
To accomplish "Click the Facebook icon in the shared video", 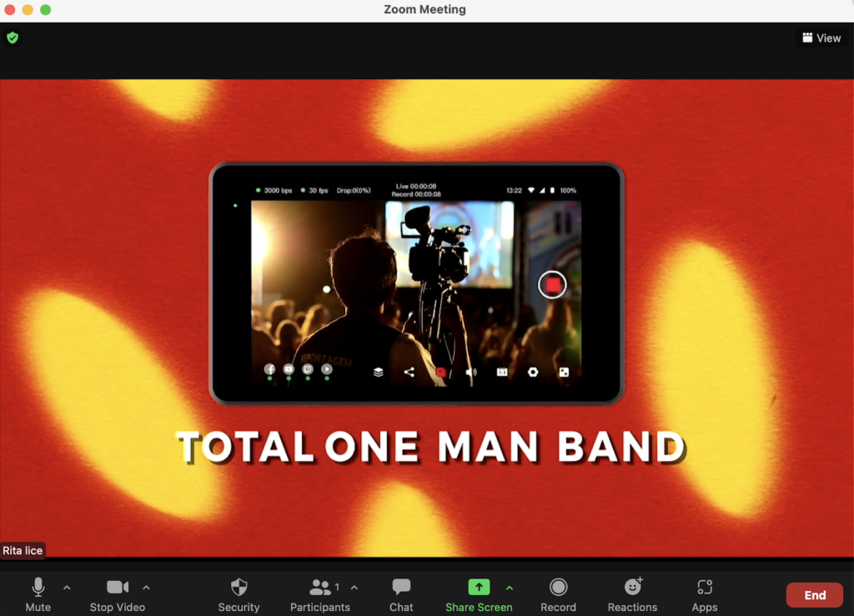I will coord(269,369).
